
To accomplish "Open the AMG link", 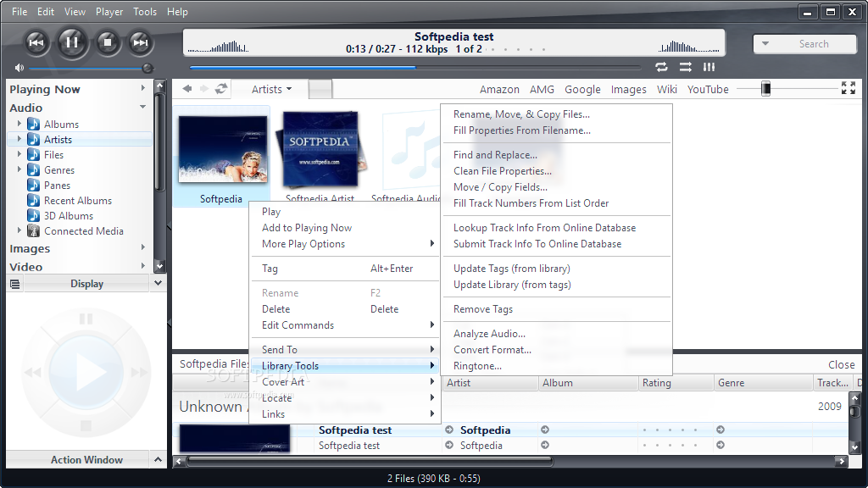I will click(x=542, y=89).
